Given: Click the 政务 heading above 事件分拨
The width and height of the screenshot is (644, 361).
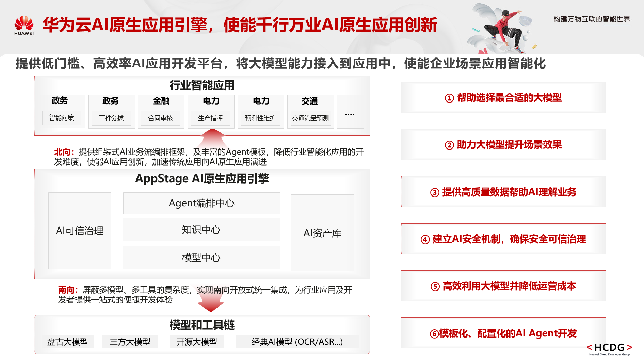Looking at the screenshot, I should pyautogui.click(x=111, y=101).
